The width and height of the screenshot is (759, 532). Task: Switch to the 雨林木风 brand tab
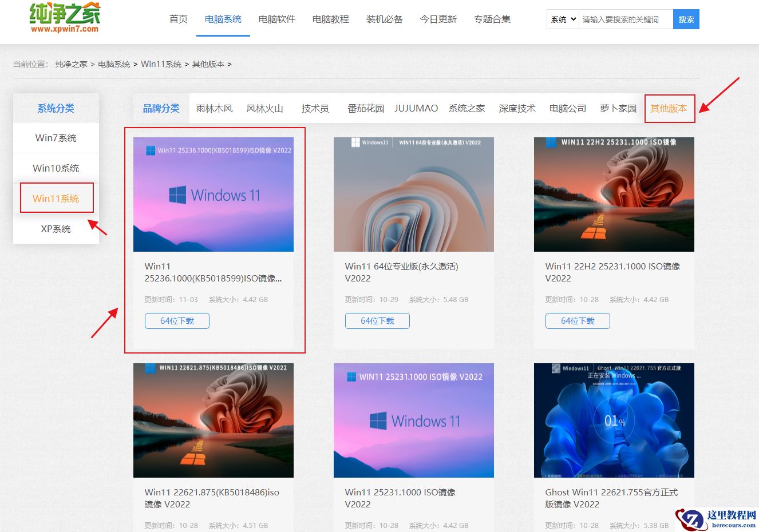pos(215,108)
